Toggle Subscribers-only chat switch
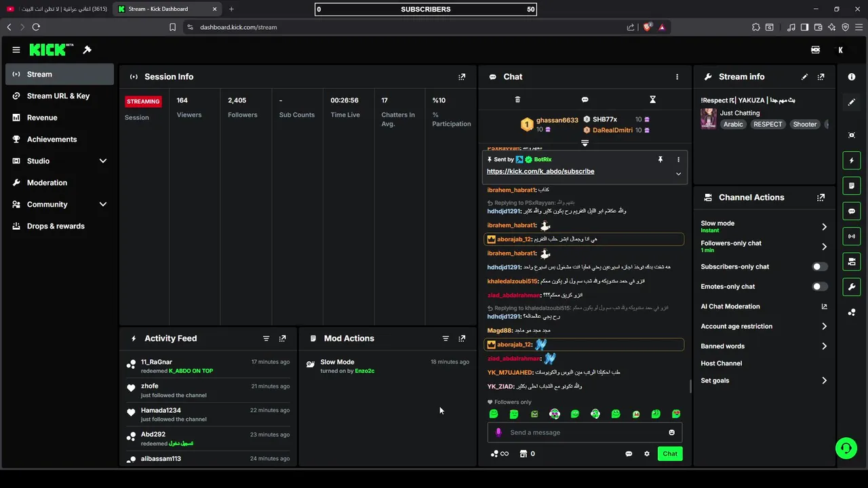The height and width of the screenshot is (488, 868). (821, 266)
